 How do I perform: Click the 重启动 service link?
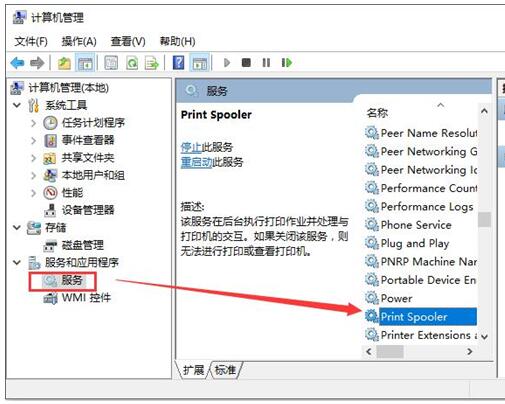196,162
